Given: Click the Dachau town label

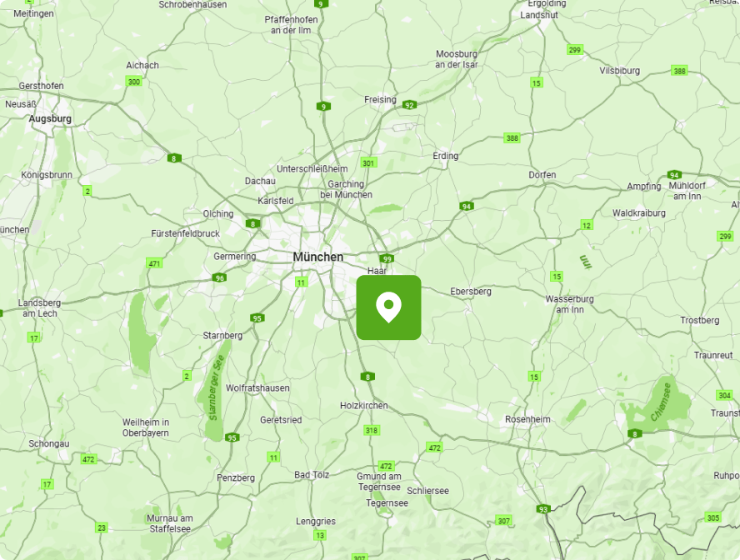Looking at the screenshot, I should [260, 181].
